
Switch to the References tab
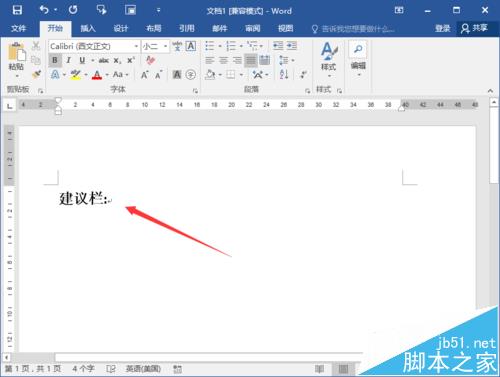(187, 28)
